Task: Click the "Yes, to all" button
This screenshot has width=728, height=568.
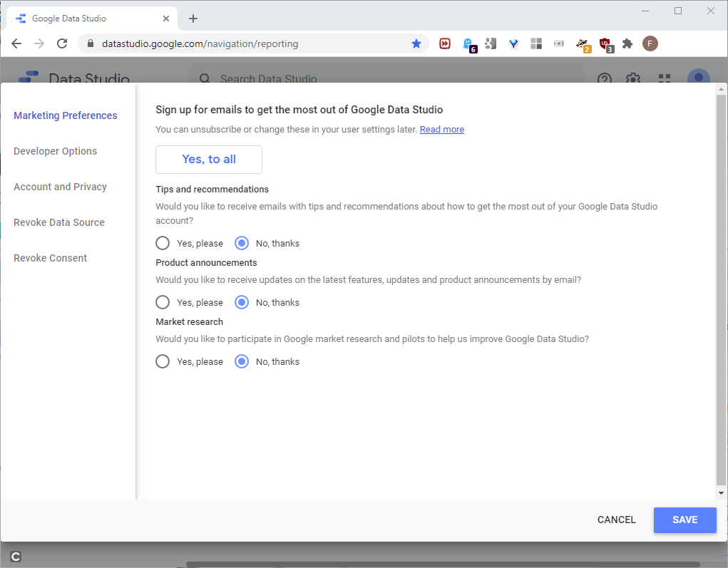Action: [x=209, y=160]
